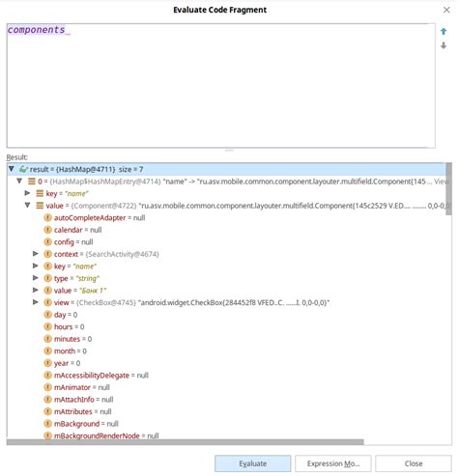Image resolution: width=458 pixels, height=476 pixels.
Task: Click the field icon of mAccessibilityDelegate
Action: (x=47, y=376)
